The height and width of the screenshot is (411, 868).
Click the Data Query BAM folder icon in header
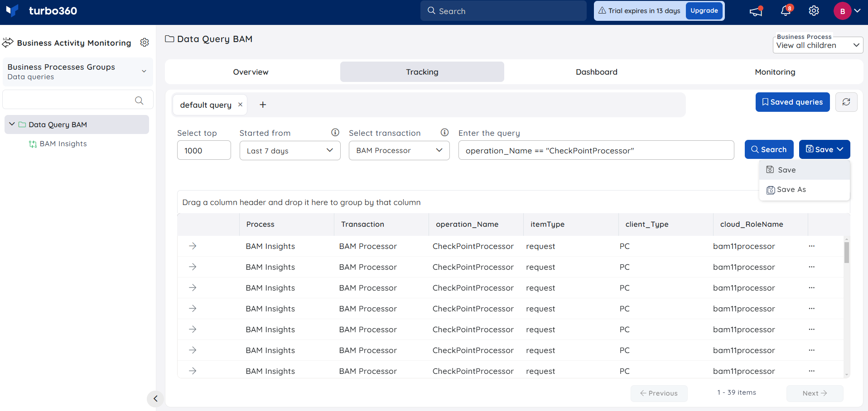coord(169,39)
